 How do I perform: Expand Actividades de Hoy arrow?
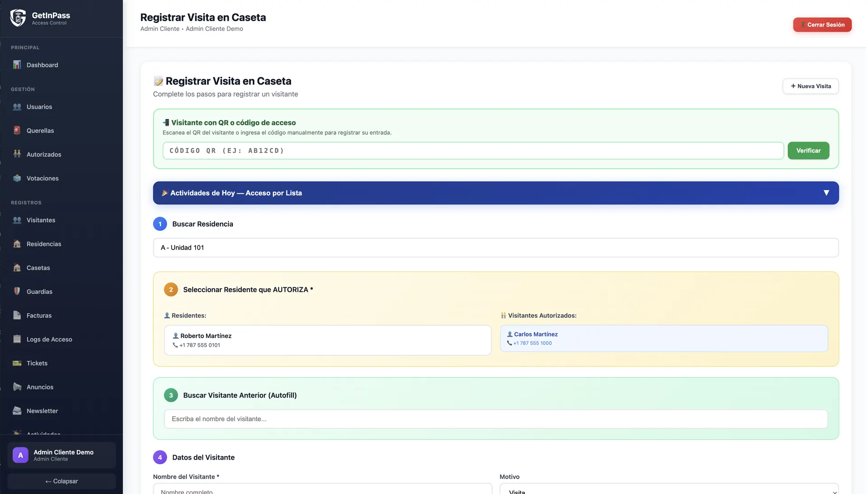(826, 193)
